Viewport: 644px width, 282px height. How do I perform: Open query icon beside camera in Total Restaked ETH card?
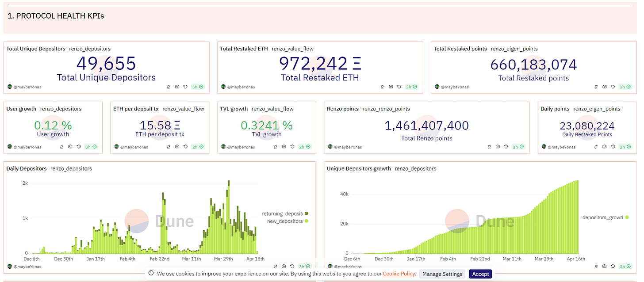[383, 87]
